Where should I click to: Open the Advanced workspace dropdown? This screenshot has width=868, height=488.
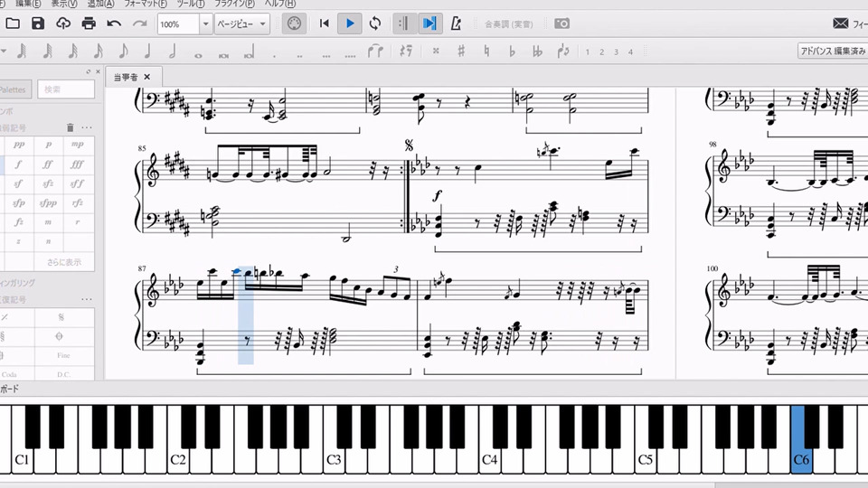(832, 51)
